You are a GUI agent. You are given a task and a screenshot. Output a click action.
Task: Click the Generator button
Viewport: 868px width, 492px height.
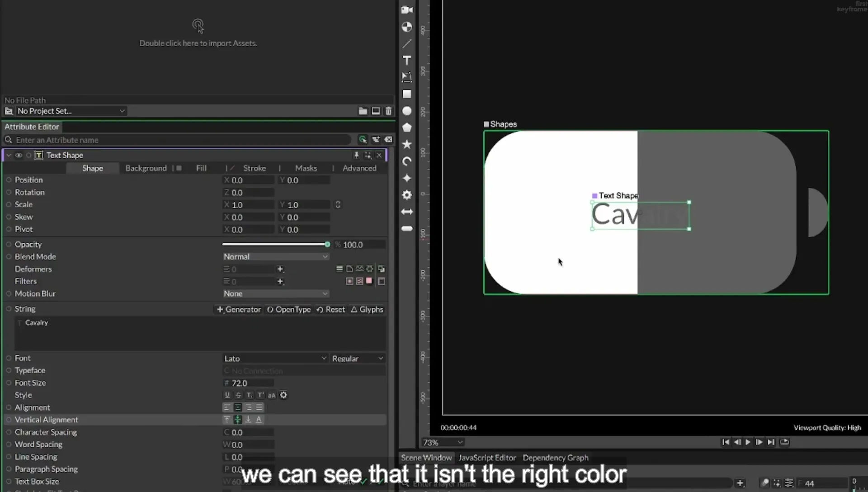[x=239, y=309]
